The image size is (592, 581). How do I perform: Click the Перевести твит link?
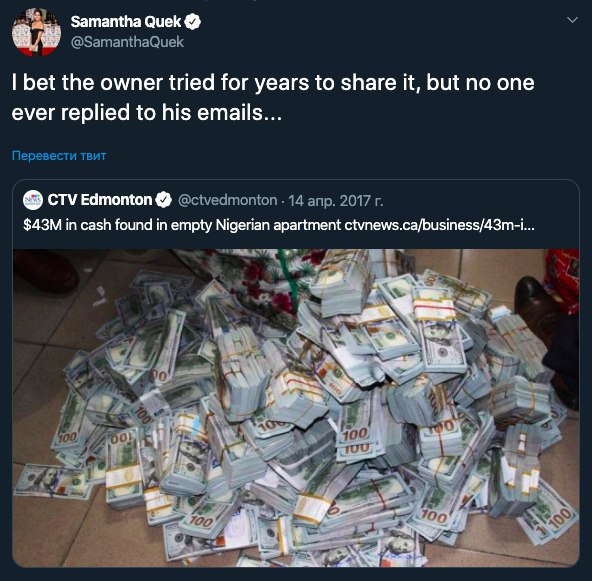coord(59,156)
